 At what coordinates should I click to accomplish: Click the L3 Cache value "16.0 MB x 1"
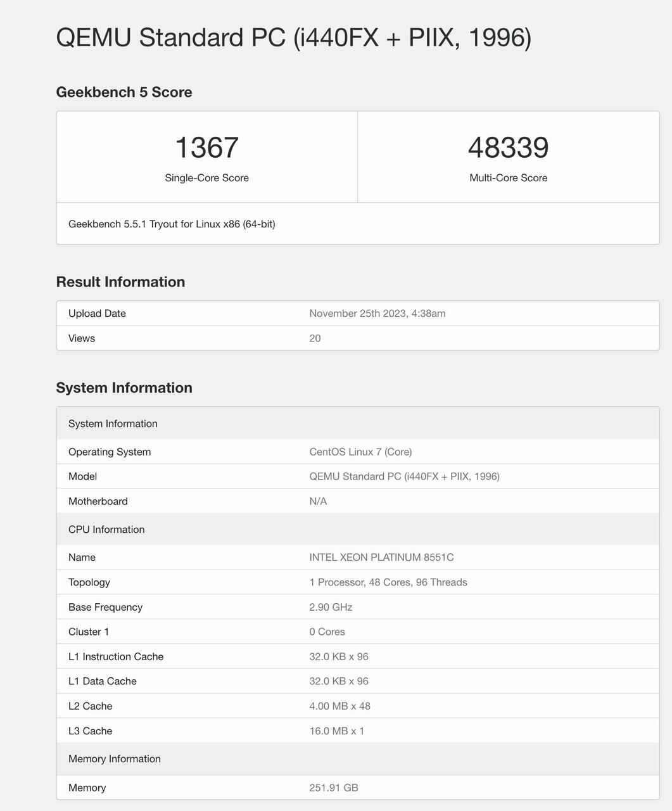337,731
